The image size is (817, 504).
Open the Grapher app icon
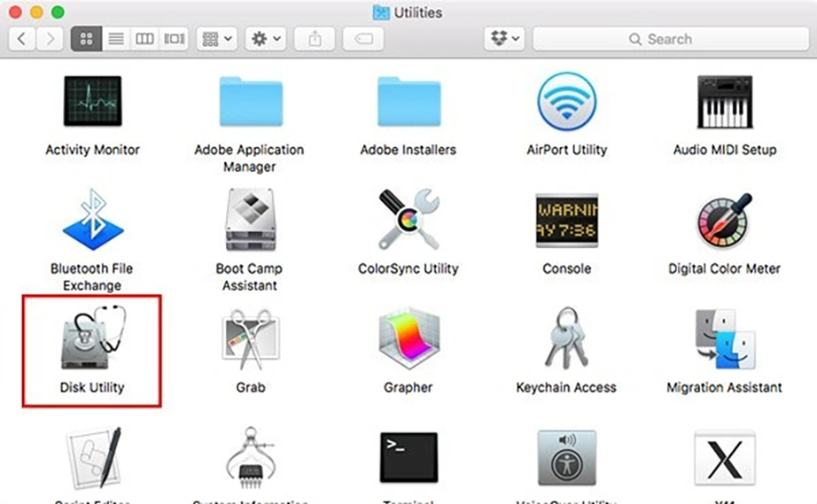point(409,338)
